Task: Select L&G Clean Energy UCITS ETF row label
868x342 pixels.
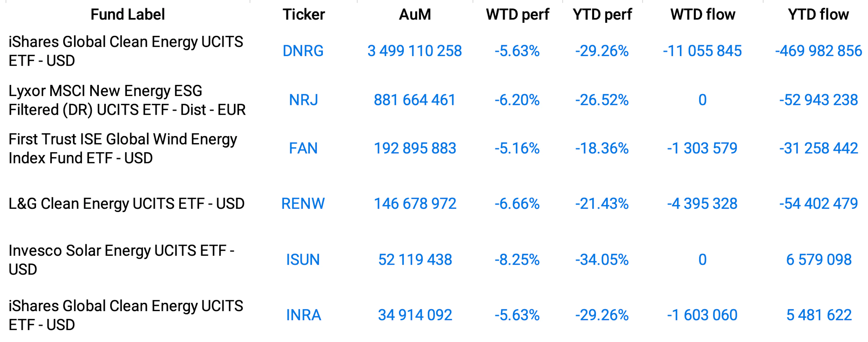Action: (126, 204)
